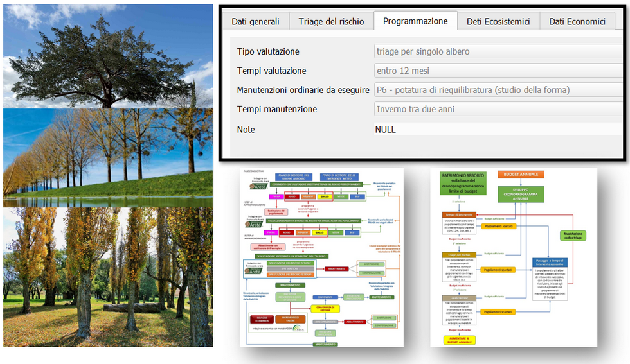Click the Tempi valutazione field 'entro 12 mesi'
Image resolution: width=630 pixels, height=364 pixels.
(x=498, y=71)
